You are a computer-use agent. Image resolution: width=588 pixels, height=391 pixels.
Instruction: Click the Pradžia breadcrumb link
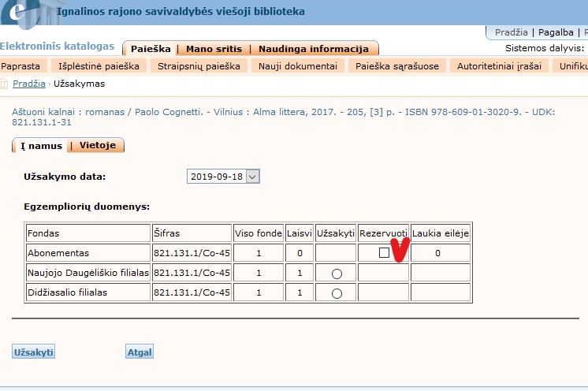[x=28, y=84]
